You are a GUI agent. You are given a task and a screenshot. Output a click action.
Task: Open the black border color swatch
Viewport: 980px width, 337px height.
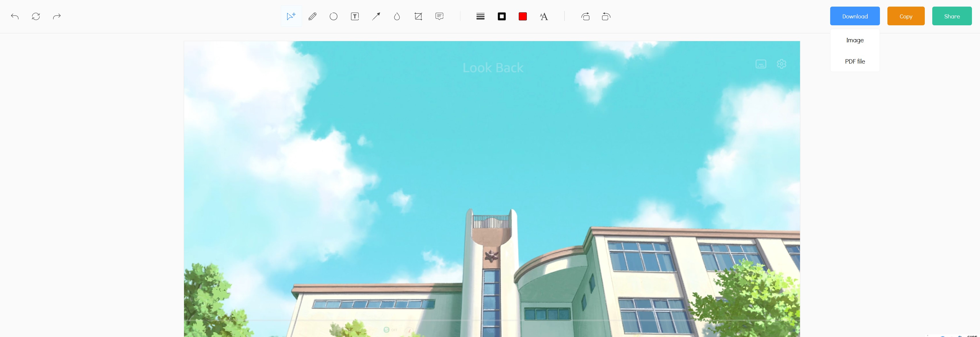click(x=502, y=16)
